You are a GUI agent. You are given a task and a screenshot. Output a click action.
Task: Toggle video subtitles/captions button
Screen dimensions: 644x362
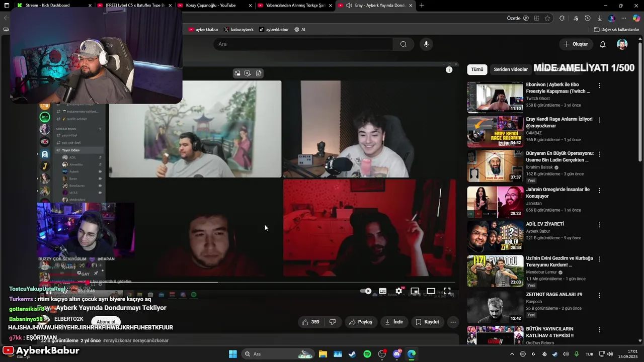(383, 291)
